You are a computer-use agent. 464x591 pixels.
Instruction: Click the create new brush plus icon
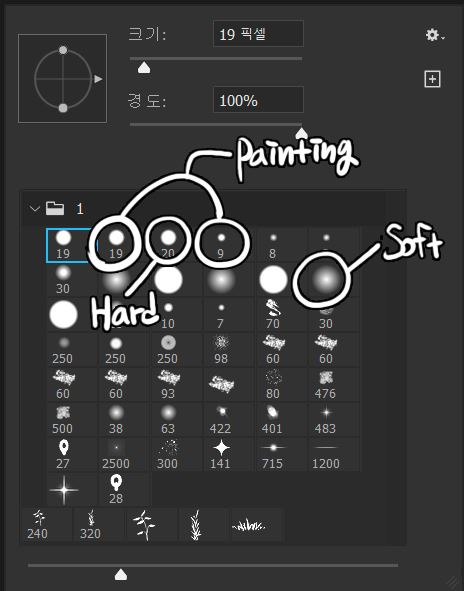(x=432, y=79)
